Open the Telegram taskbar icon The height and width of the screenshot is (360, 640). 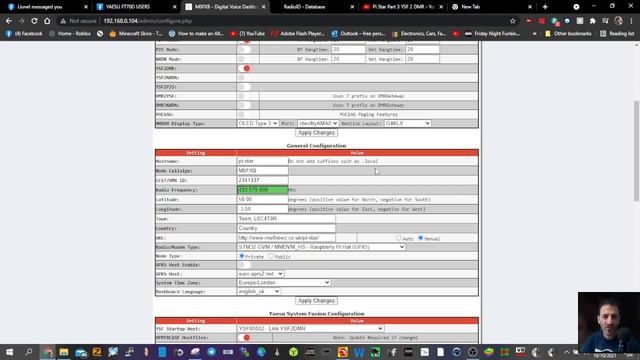pyautogui.click(x=211, y=352)
